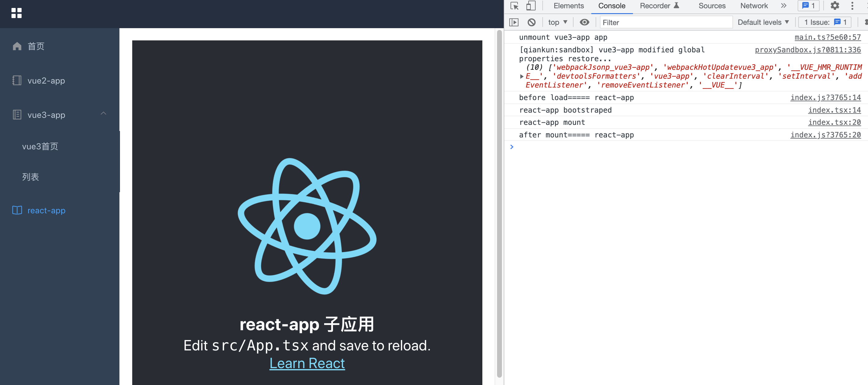Open the vue2-app menu item
The image size is (868, 385).
[60, 80]
